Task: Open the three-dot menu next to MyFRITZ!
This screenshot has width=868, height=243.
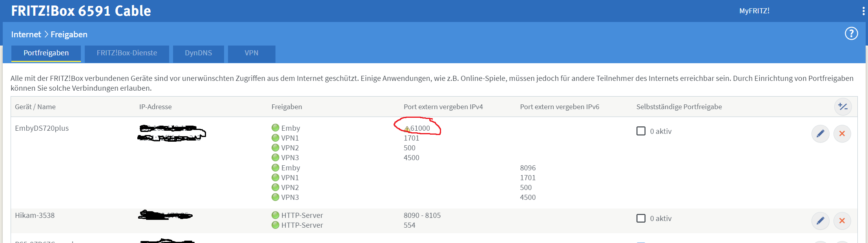Action: [x=863, y=11]
